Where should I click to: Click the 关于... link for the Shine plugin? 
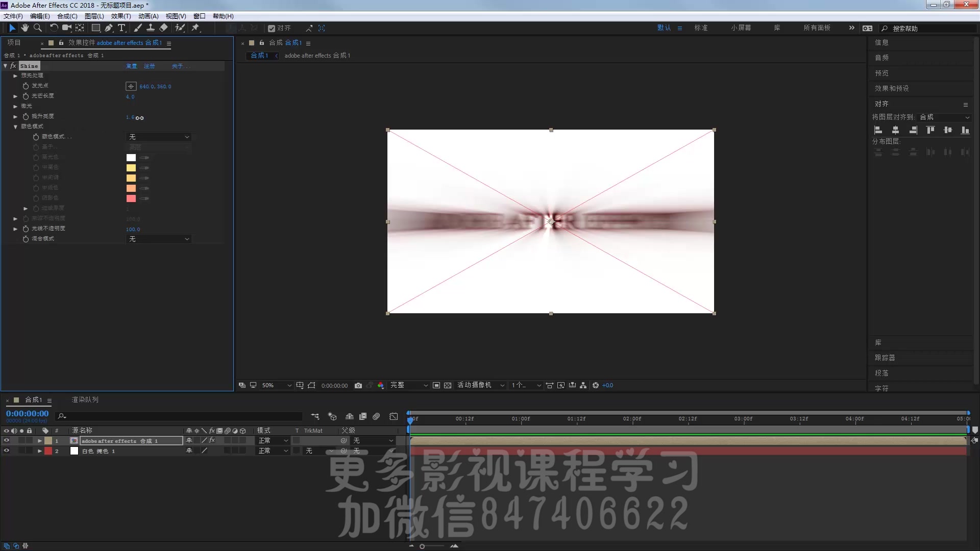tap(182, 66)
